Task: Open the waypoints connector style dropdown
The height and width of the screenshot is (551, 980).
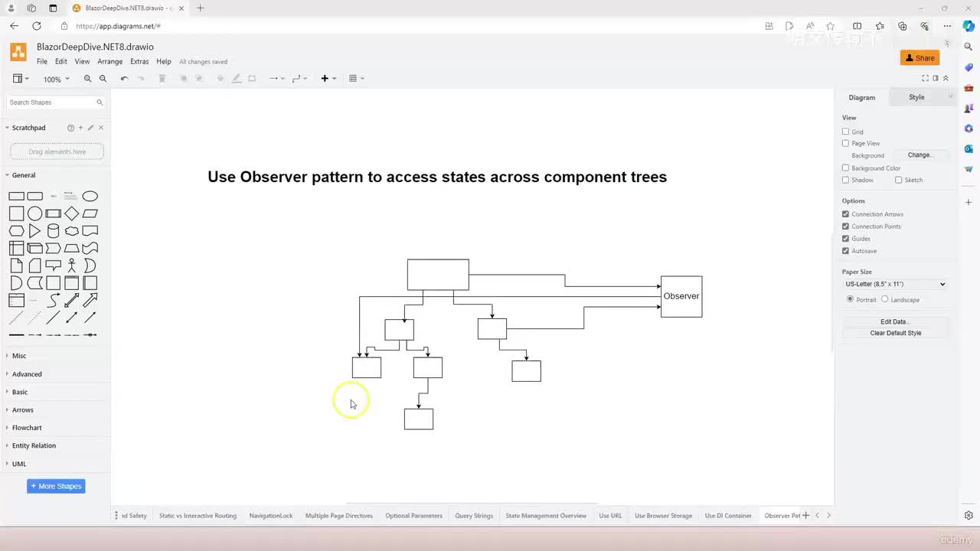Action: pyautogui.click(x=299, y=79)
